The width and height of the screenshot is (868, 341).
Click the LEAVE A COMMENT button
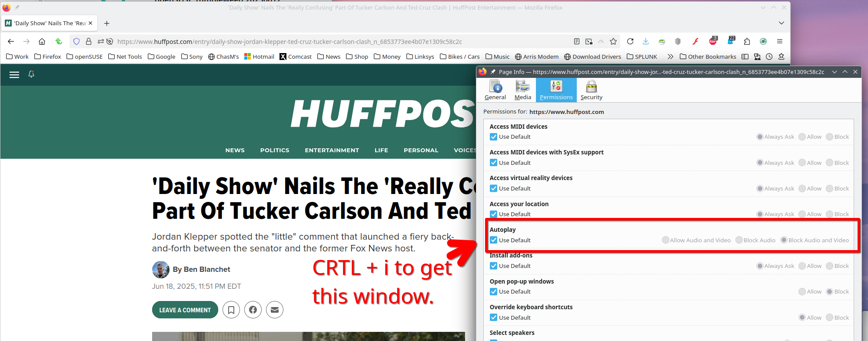tap(185, 310)
